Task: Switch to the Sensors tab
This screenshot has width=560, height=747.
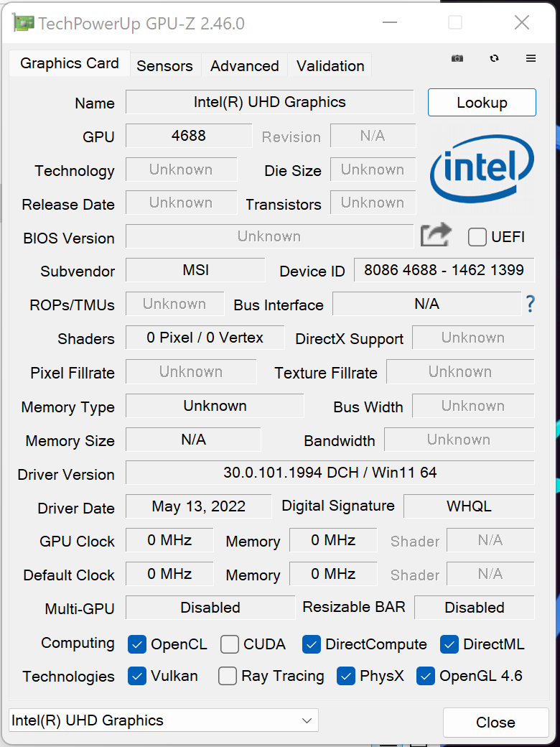Action: [164, 66]
